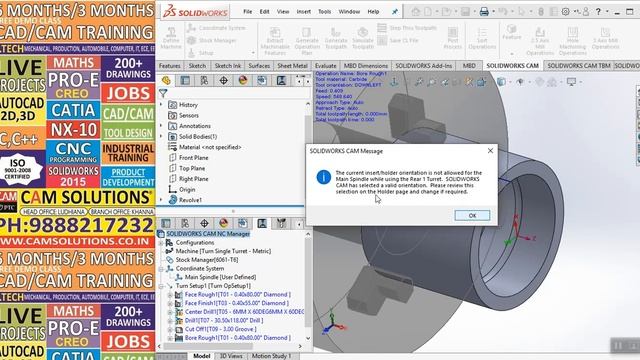Switch to the Sketch tab

tap(197, 65)
